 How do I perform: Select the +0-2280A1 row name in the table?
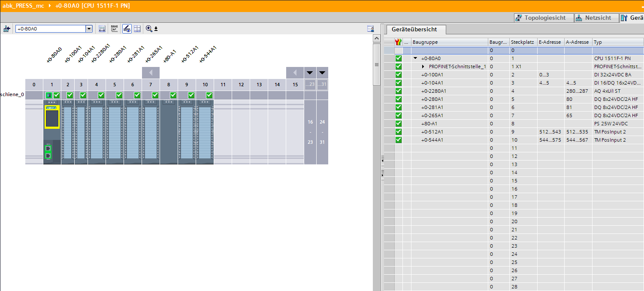coord(434,91)
